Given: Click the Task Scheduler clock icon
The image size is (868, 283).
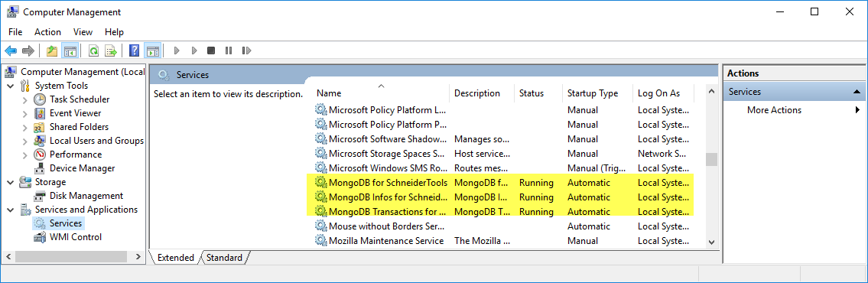Looking at the screenshot, I should click(40, 99).
